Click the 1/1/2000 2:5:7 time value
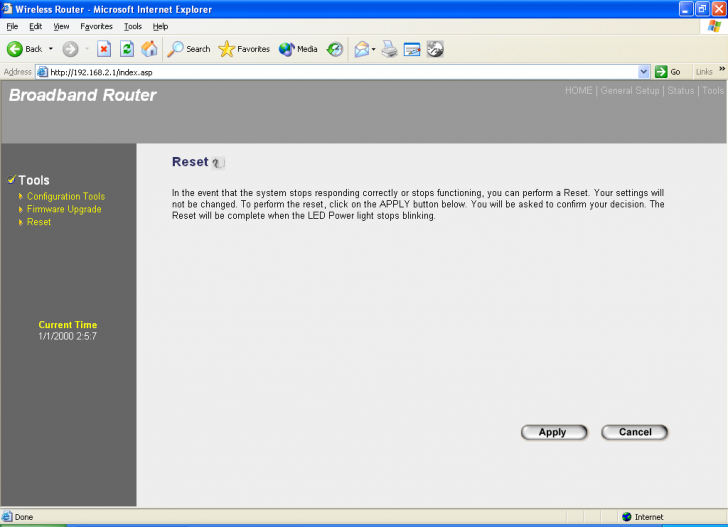Viewport: 728px width, 527px height. pyautogui.click(x=68, y=336)
